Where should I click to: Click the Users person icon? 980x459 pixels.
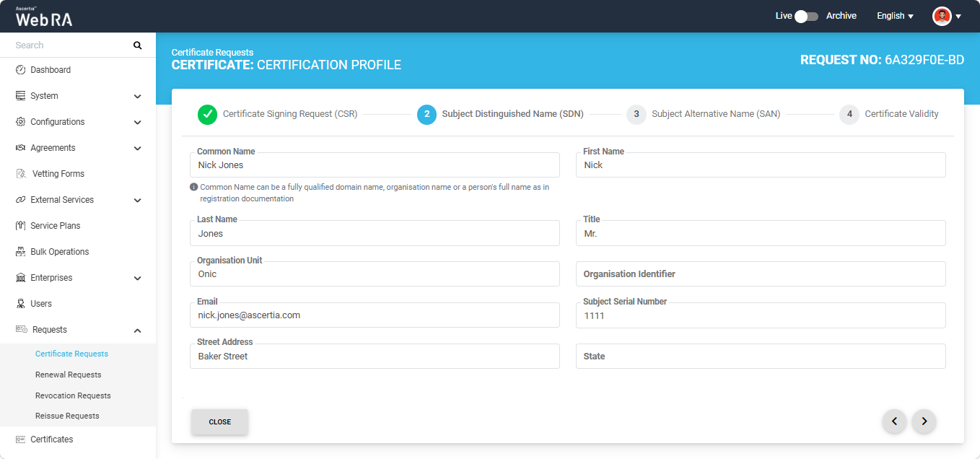click(21, 304)
